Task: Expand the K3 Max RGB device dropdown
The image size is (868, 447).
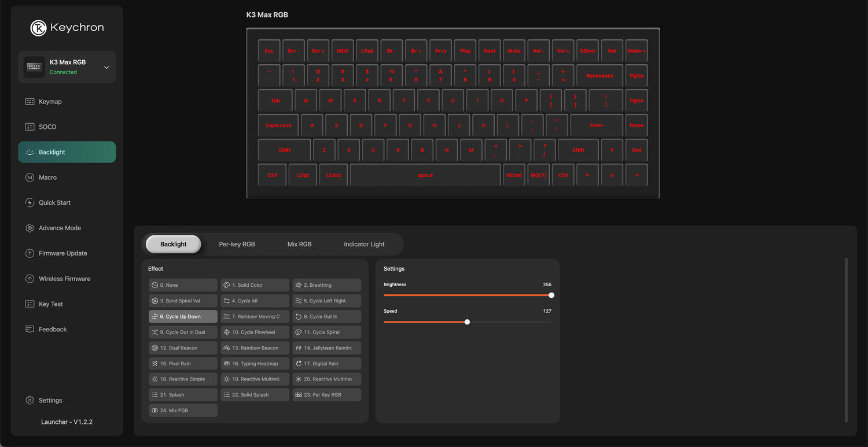Action: coord(106,68)
